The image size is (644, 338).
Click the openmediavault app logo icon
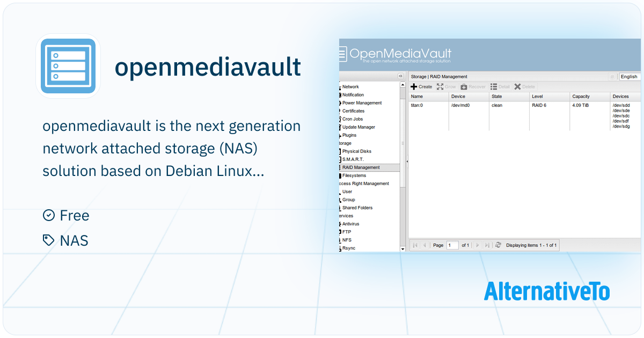[68, 66]
